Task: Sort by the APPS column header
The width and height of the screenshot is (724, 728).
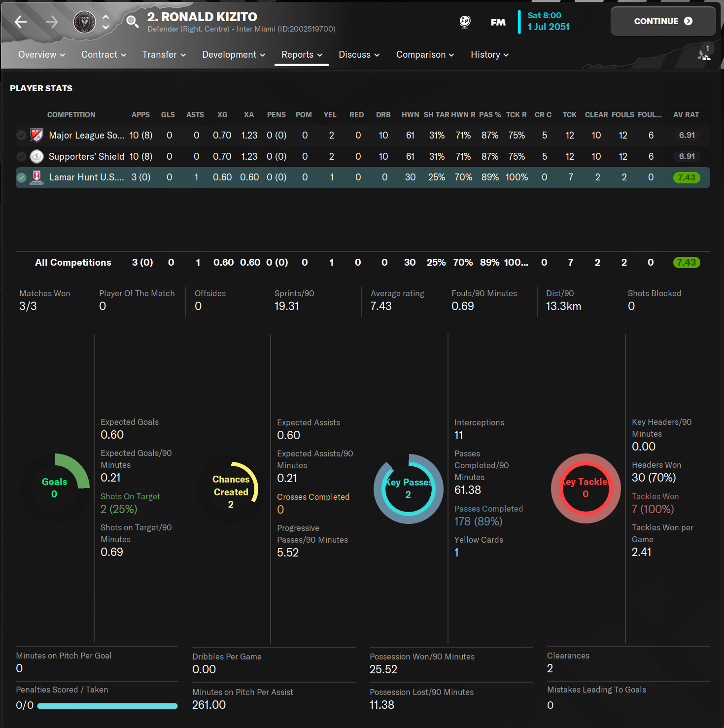Action: click(140, 115)
